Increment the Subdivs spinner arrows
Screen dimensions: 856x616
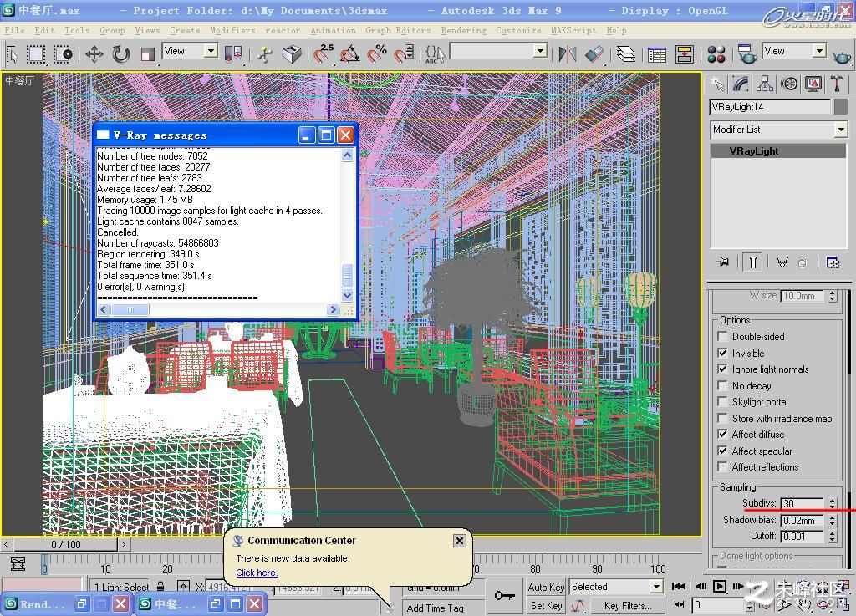832,503
